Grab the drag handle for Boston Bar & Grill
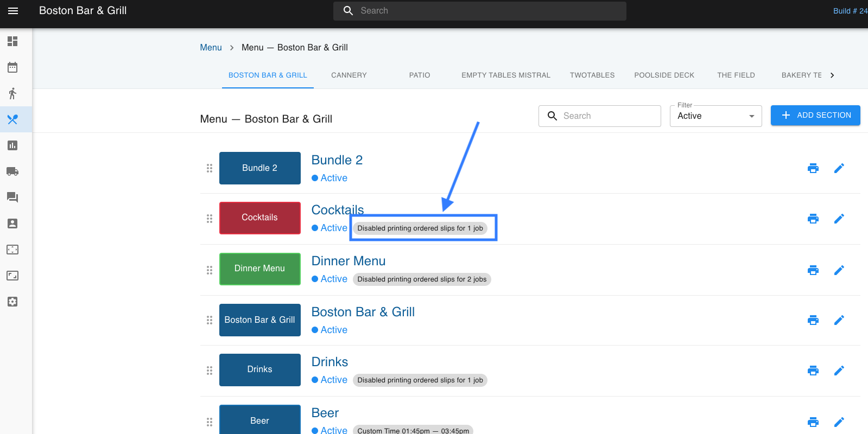The image size is (868, 434). 210,320
